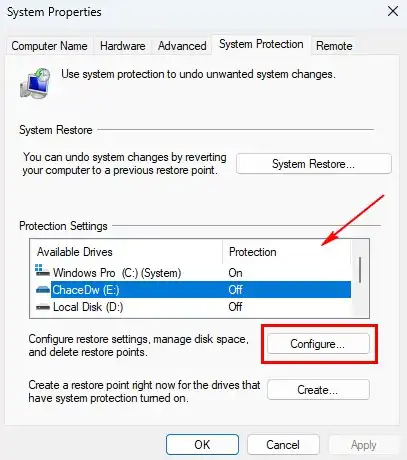The image size is (407, 460).
Task: Cancel the System Properties dialog
Action: click(283, 444)
